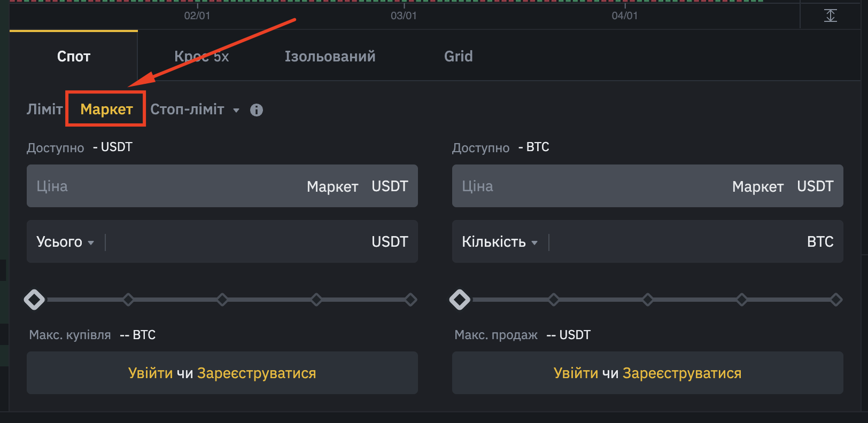Select the Маркет order type
This screenshot has width=868, height=423.
coord(106,109)
